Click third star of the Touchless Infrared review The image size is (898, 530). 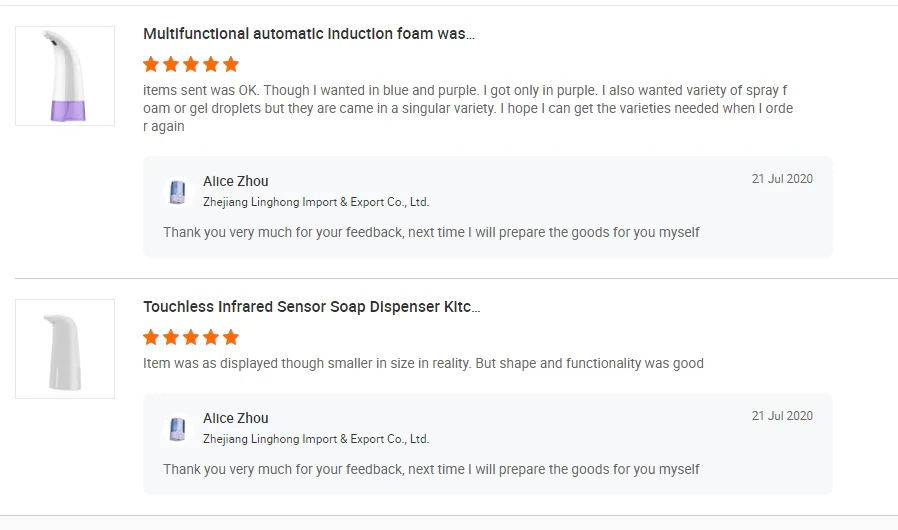click(x=191, y=337)
